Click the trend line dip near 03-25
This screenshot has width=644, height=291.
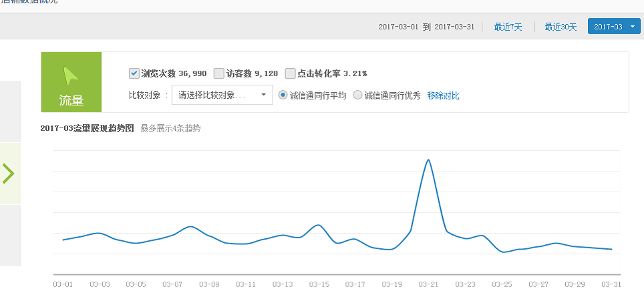pos(503,252)
